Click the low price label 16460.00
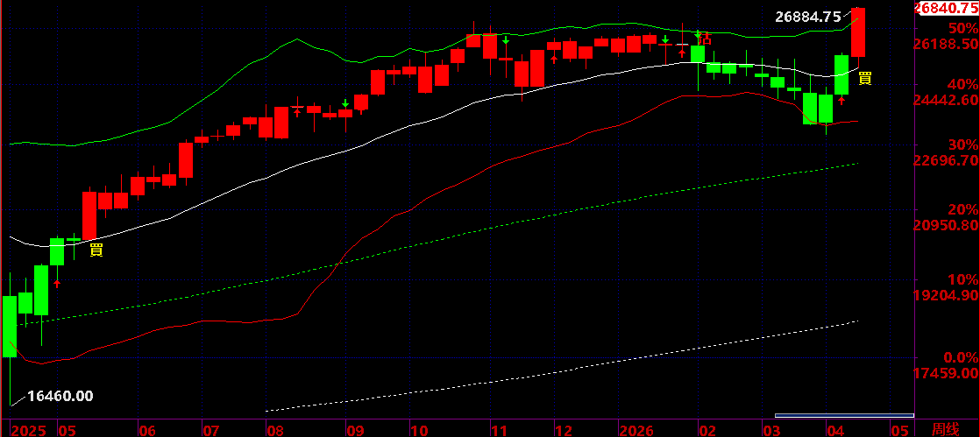This screenshot has width=980, height=437. click(x=60, y=395)
